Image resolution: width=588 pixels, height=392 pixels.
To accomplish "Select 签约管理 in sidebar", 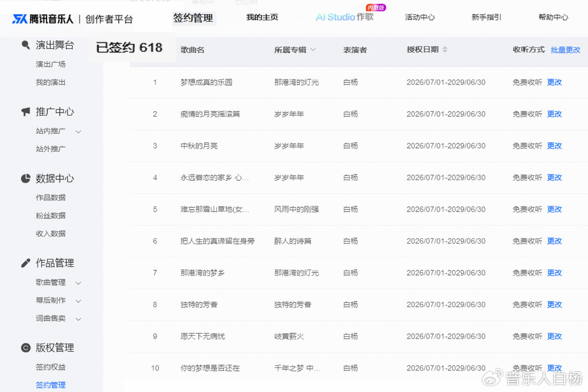I will pos(50,385).
